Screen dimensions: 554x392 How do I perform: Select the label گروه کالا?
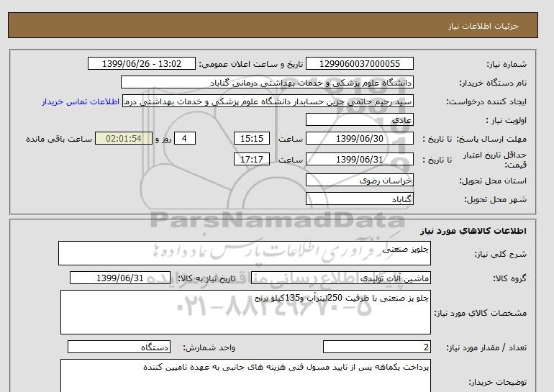510,278
